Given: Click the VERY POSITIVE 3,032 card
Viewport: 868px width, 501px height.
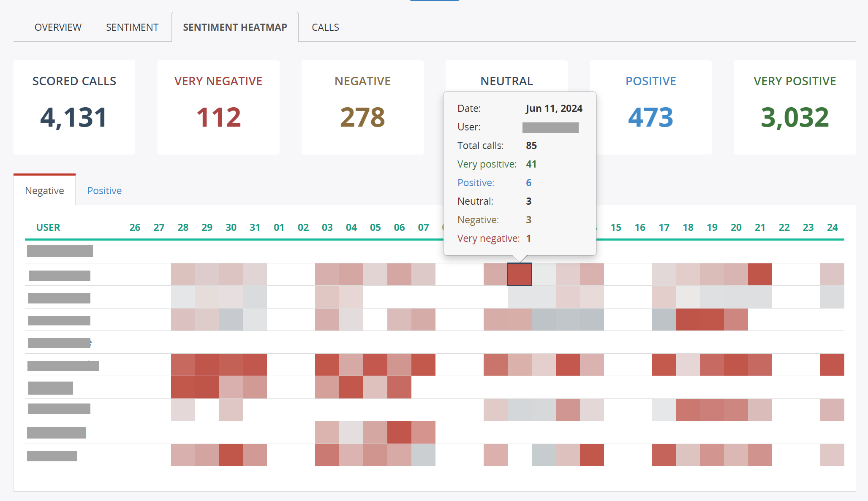Looking at the screenshot, I should (x=795, y=107).
